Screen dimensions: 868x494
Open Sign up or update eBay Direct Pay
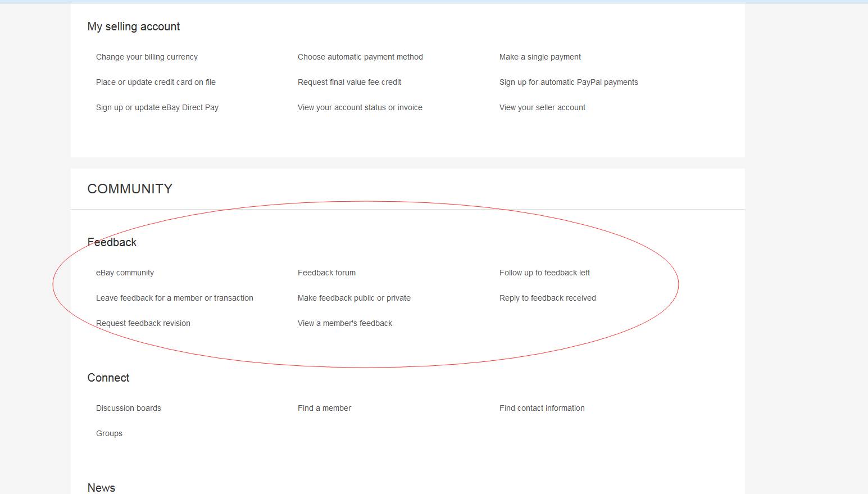point(157,107)
